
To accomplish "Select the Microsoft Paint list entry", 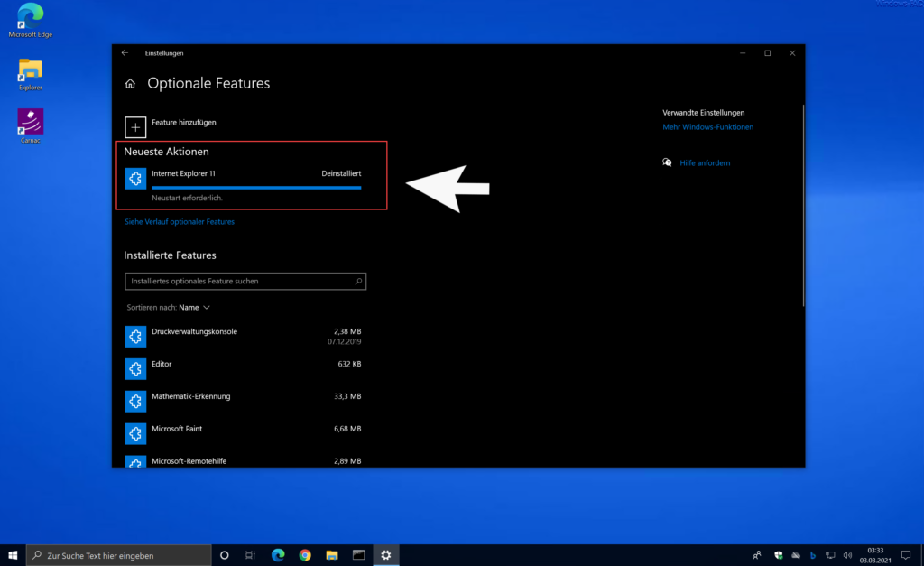I will (x=244, y=433).
